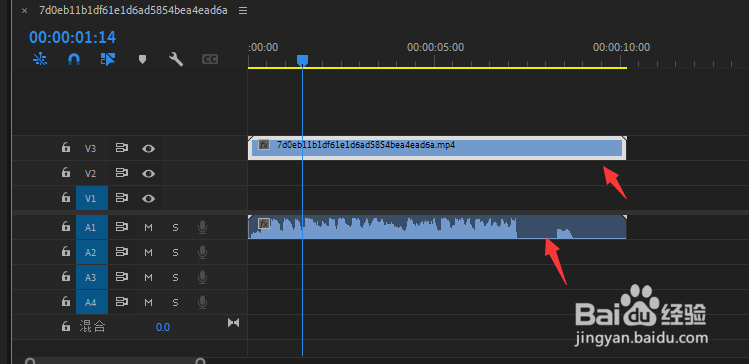Enable voice-over record on A1
This screenshot has height=364, width=749.
pos(203,227)
